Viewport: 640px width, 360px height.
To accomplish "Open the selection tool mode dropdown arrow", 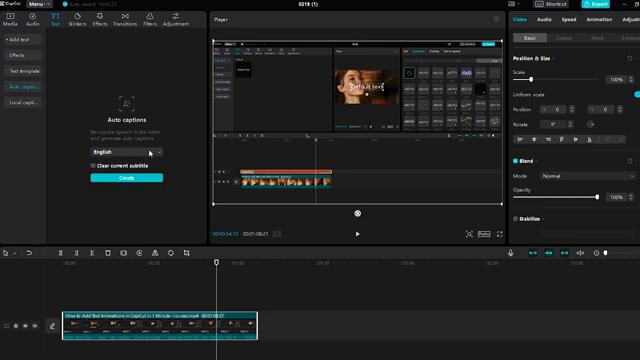I will (x=14, y=253).
